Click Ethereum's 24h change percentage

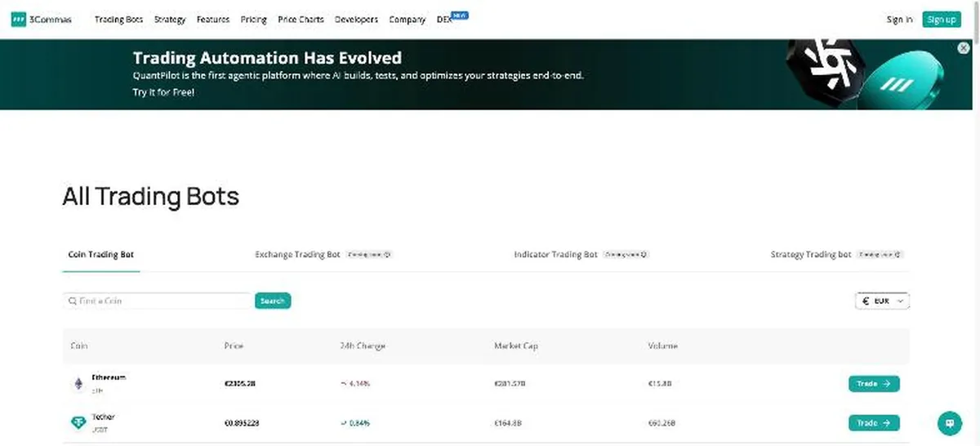click(360, 383)
